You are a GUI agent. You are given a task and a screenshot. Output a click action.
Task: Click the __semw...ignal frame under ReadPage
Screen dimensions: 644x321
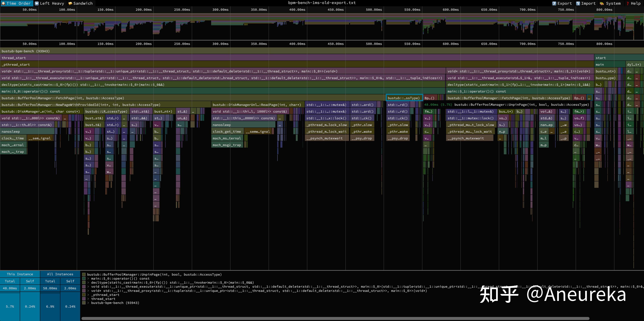[x=258, y=131]
